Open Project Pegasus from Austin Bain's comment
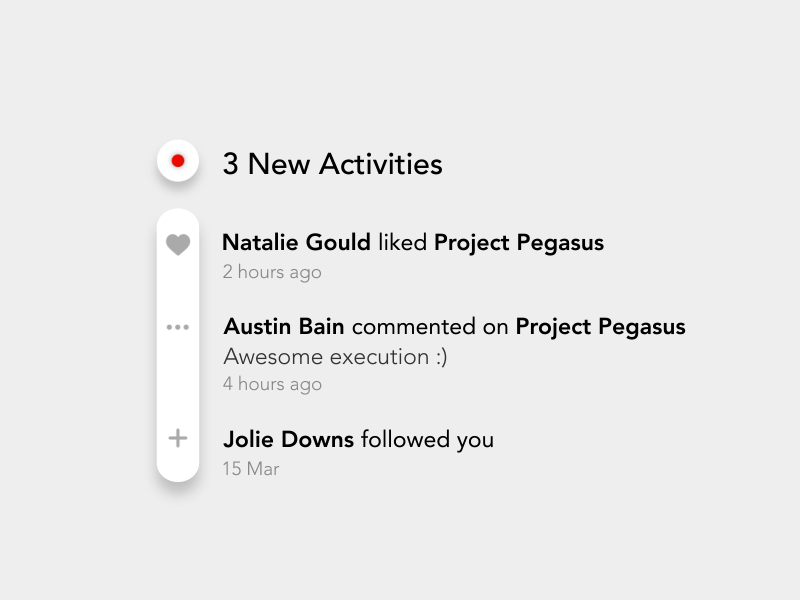The image size is (800, 600). coord(600,326)
